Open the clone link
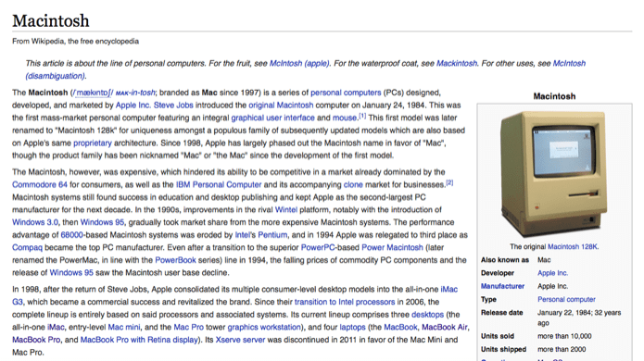Screen dimensions: 644x361 (x=353, y=184)
